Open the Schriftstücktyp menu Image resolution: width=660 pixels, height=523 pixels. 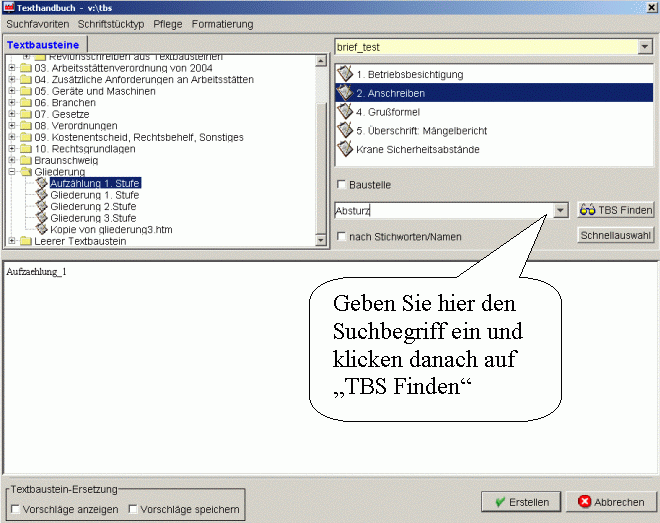pos(111,24)
